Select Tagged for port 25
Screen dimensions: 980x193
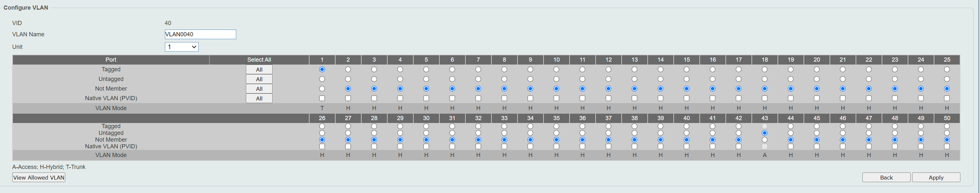tap(947, 70)
